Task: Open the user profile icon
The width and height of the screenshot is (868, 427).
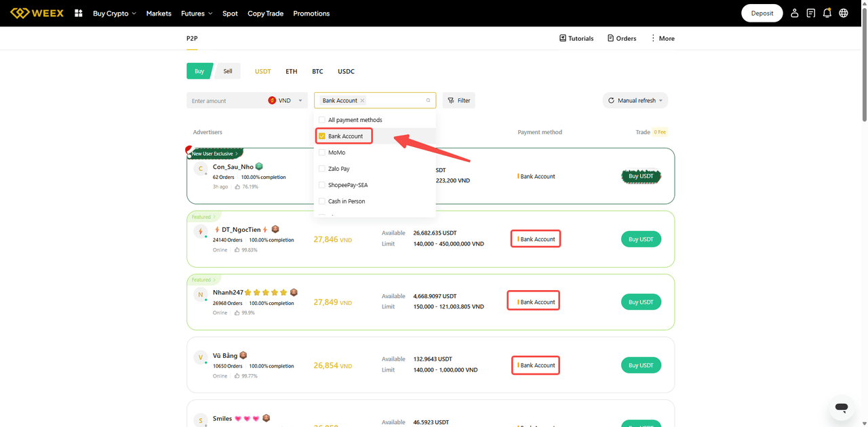Action: point(794,13)
